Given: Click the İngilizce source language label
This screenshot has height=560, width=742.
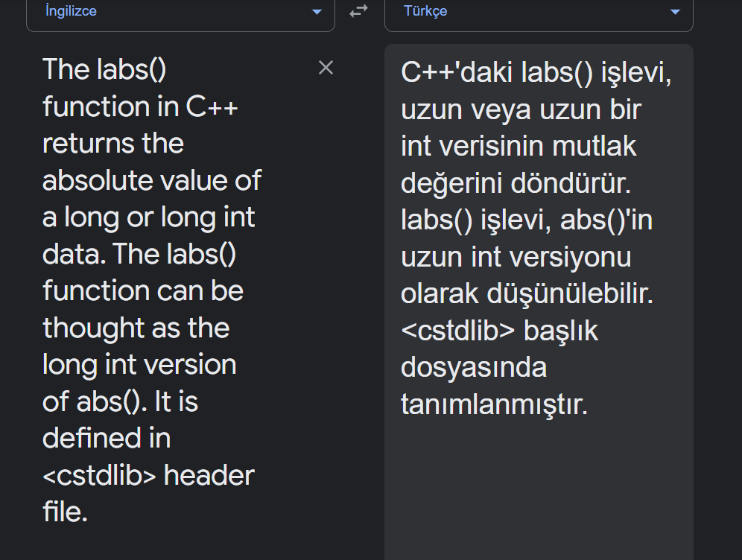Looking at the screenshot, I should [x=72, y=11].
